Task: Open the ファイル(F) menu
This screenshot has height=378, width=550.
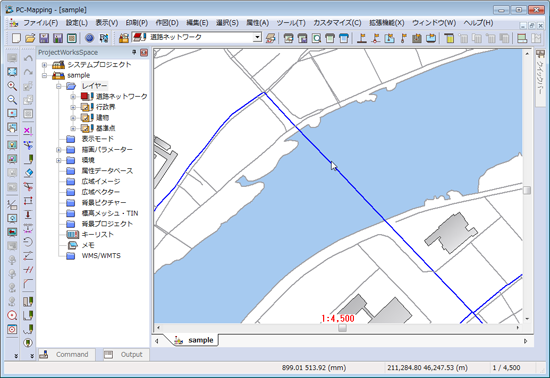Action: [x=41, y=23]
